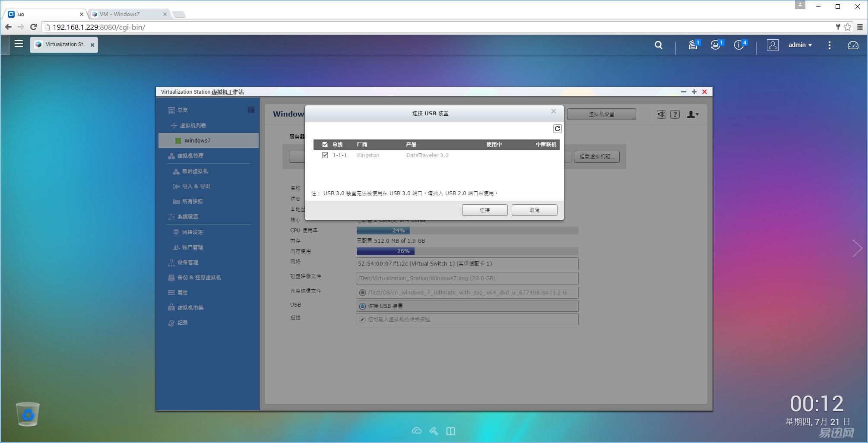The width and height of the screenshot is (868, 443).
Task: Click the 取消 button
Action: [x=534, y=210]
